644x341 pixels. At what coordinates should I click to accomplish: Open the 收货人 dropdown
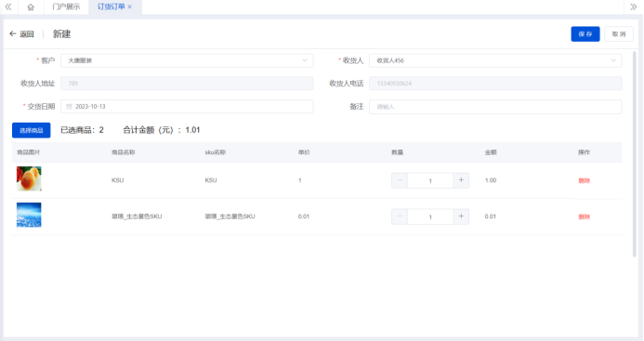click(495, 60)
